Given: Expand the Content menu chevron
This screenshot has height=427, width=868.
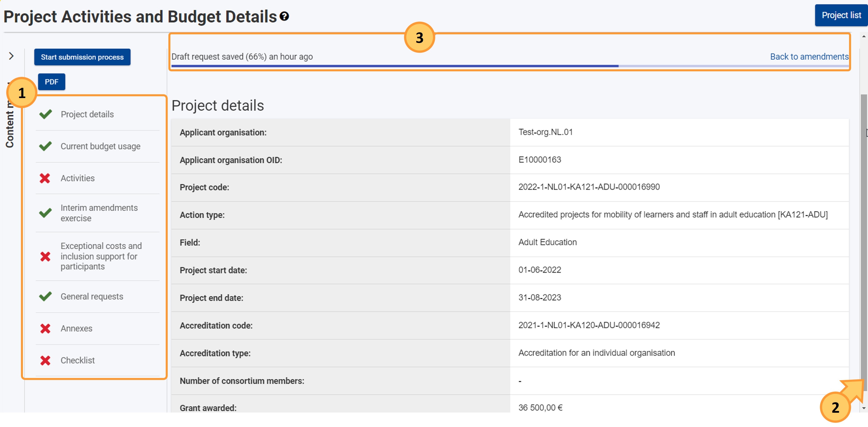Looking at the screenshot, I should click(x=11, y=56).
